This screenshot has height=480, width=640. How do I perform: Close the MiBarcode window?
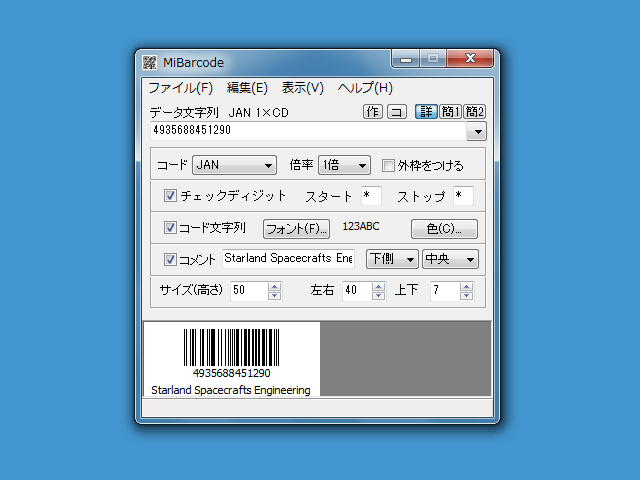click(x=470, y=58)
